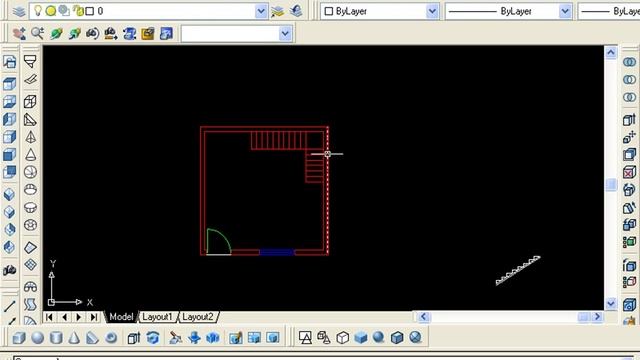Select the Left view cube icon
This screenshot has width=640, height=360.
coord(10,119)
